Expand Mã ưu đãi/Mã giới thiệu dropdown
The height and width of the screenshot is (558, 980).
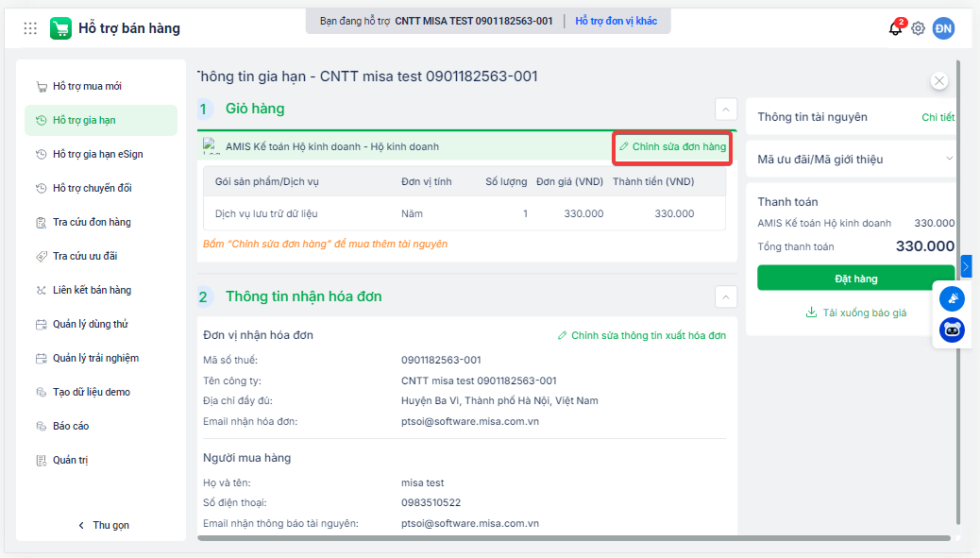949,159
